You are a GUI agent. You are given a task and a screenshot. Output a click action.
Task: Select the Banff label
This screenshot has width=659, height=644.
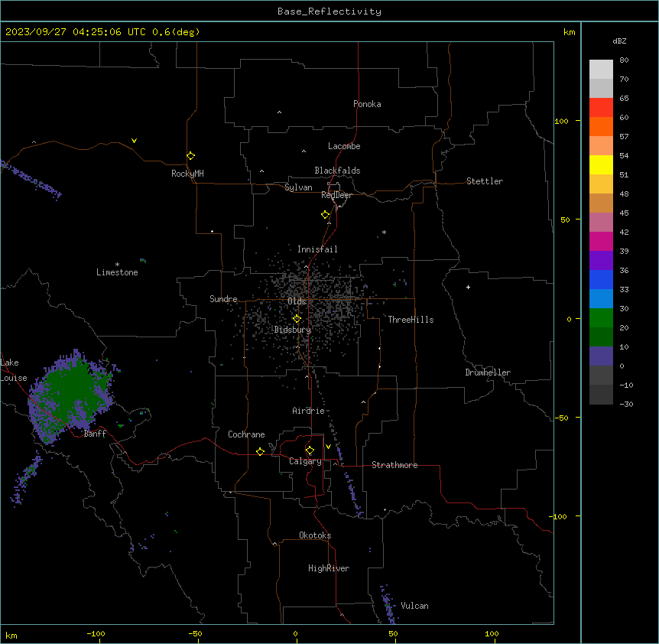[x=95, y=434]
